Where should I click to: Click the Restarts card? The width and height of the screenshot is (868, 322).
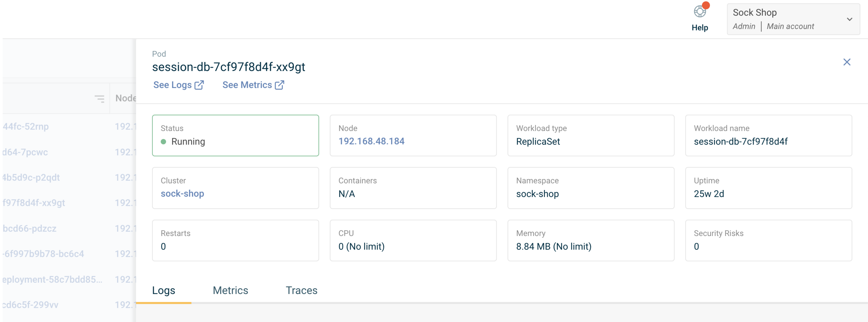(x=235, y=240)
